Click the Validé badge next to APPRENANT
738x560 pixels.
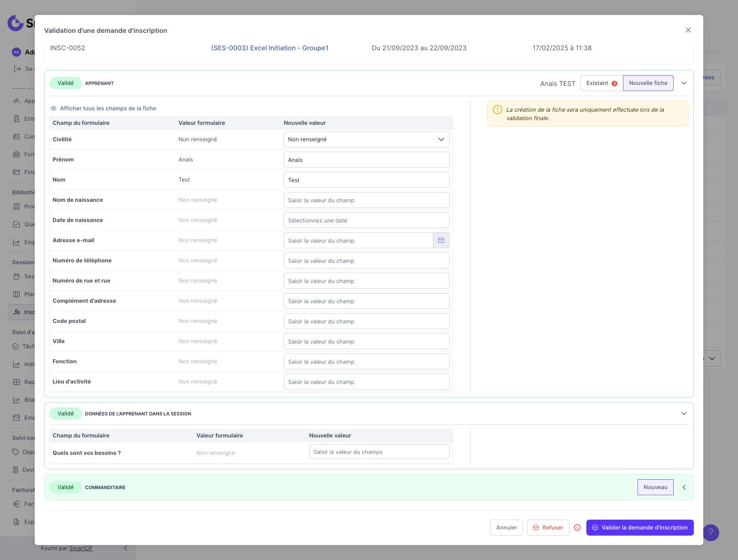coord(66,83)
